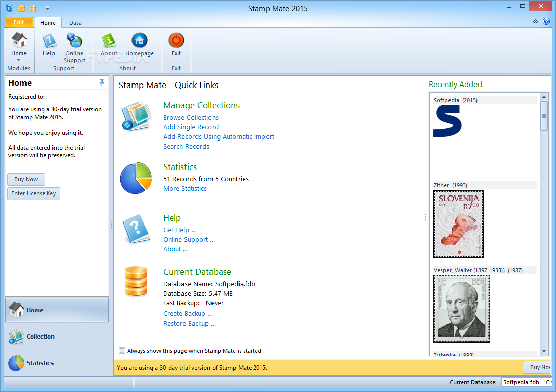Click Create Backup link

pos(187,314)
